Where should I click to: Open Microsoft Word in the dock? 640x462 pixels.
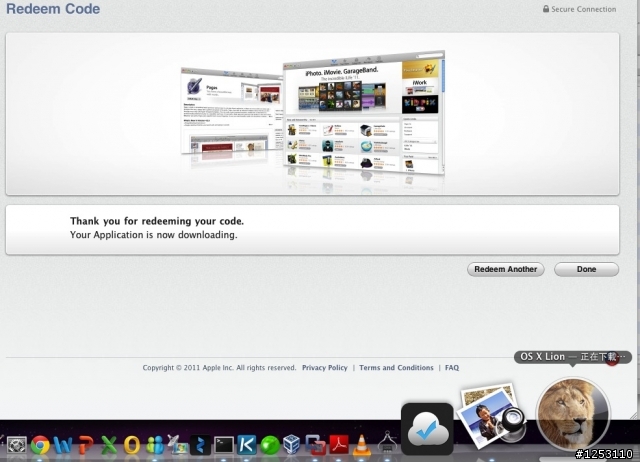[x=63, y=445]
